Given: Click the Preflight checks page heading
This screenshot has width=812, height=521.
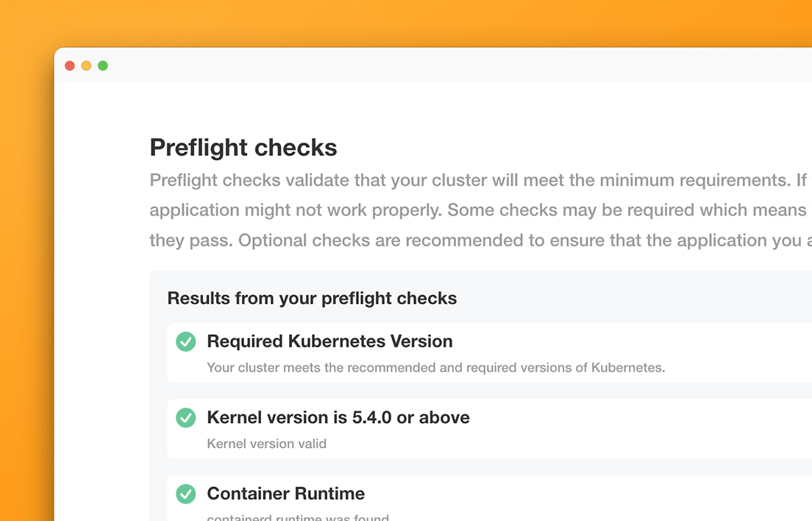Looking at the screenshot, I should (243, 147).
